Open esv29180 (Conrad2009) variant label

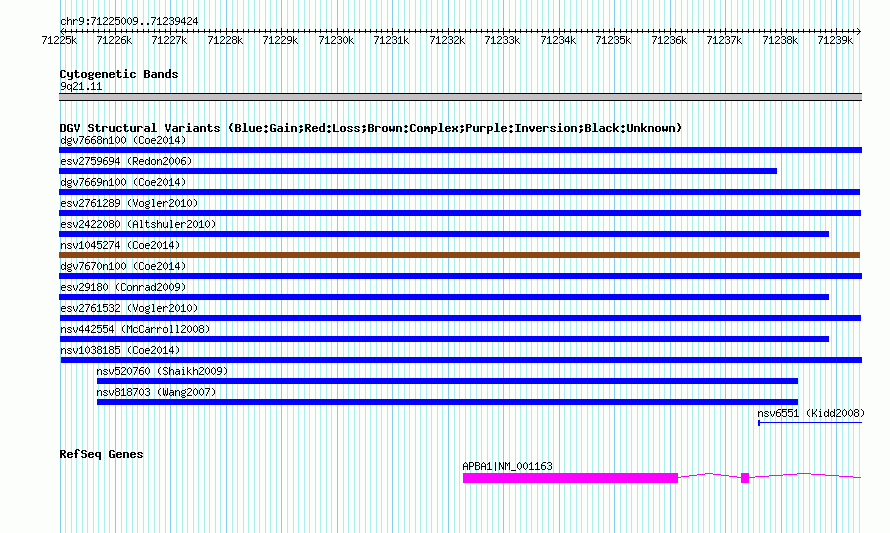point(123,287)
